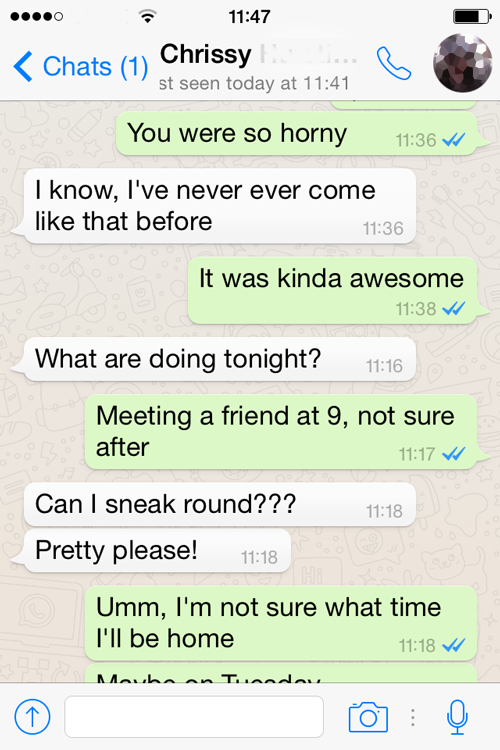Tap the phone call icon
The height and width of the screenshot is (750, 500).
[394, 63]
